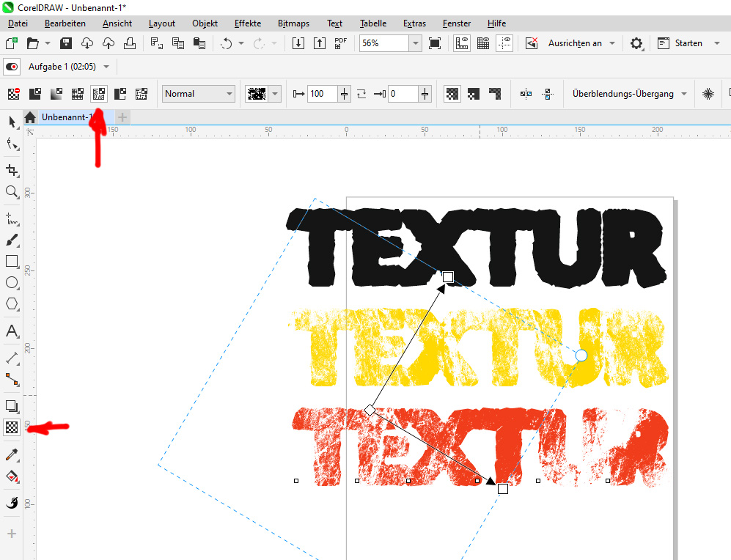Click the Export icon
This screenshot has height=560, width=731.
click(320, 43)
